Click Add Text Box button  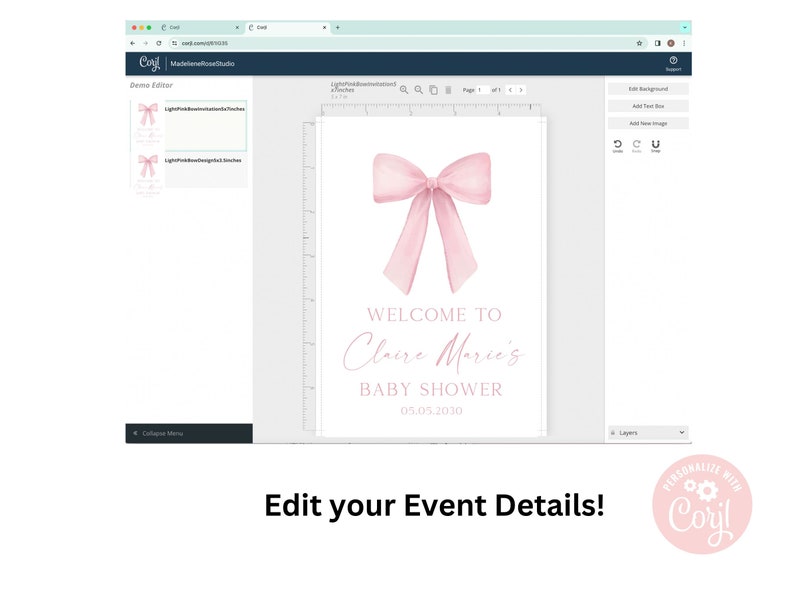coord(648,106)
